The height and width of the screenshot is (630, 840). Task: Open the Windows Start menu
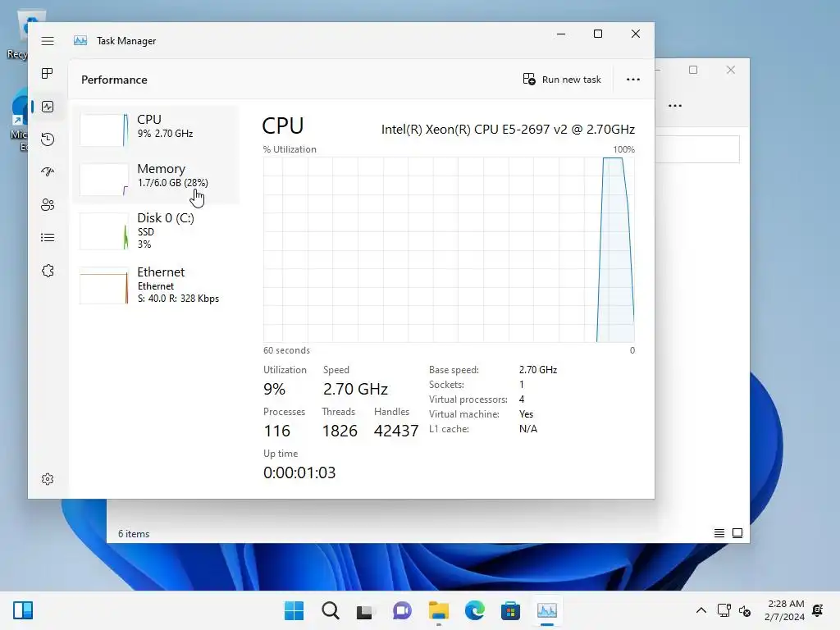pos(294,610)
